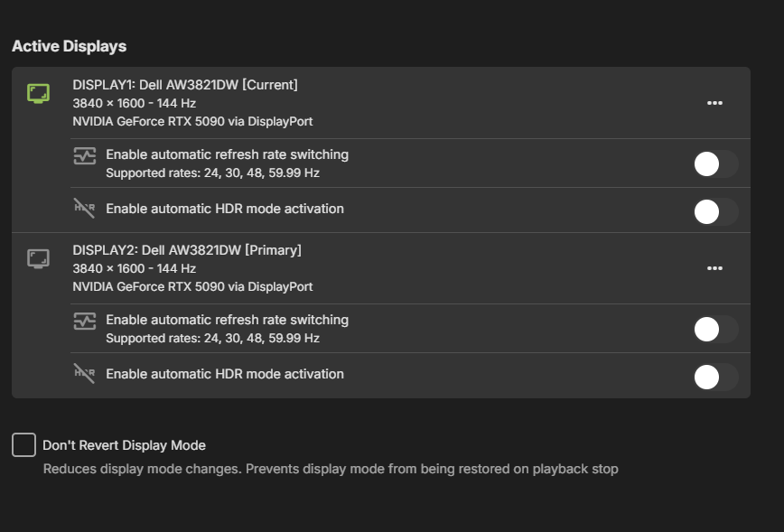
Task: Enable automatic refresh rate switching toggle on DISPLAY1
Action: [x=715, y=164]
